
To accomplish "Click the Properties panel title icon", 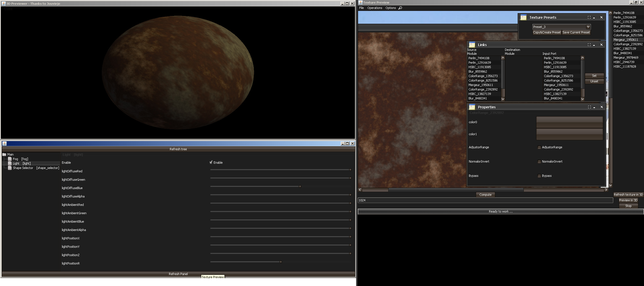I will [x=472, y=107].
